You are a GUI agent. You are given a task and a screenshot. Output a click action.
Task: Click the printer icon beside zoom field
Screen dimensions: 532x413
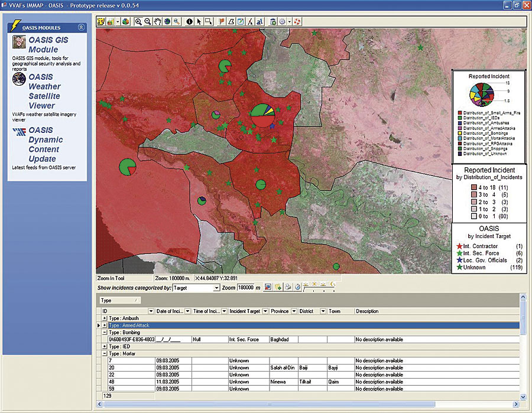pyautogui.click(x=287, y=287)
